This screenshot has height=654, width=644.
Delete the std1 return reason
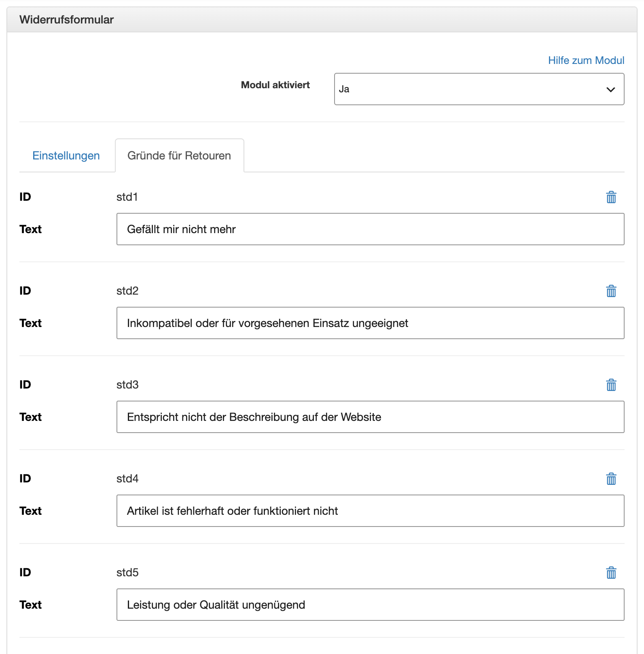(611, 197)
